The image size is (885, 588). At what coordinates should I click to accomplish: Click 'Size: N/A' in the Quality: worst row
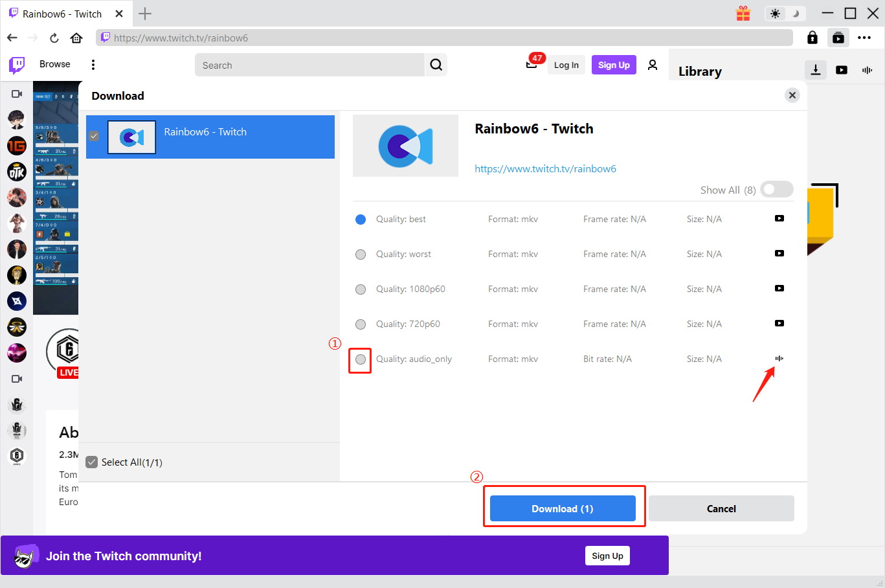(x=704, y=254)
